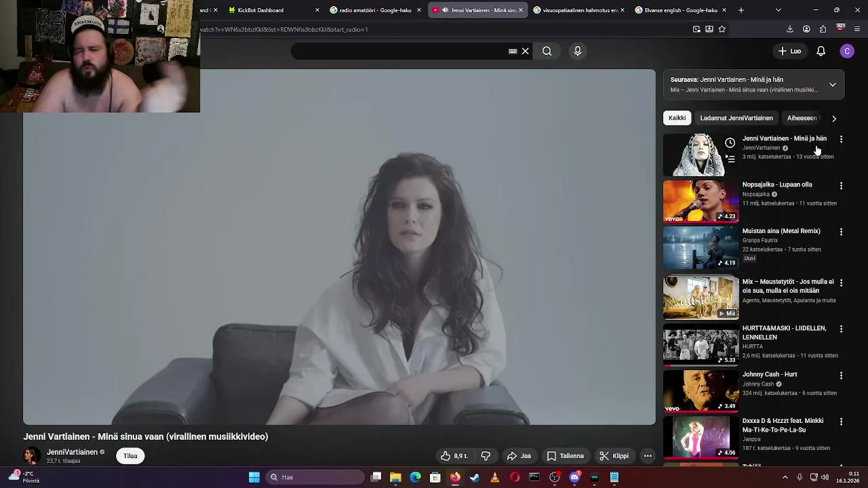Screen dimensions: 868x488
Task: Start voice search with the microphone icon
Action: pyautogui.click(x=578, y=51)
